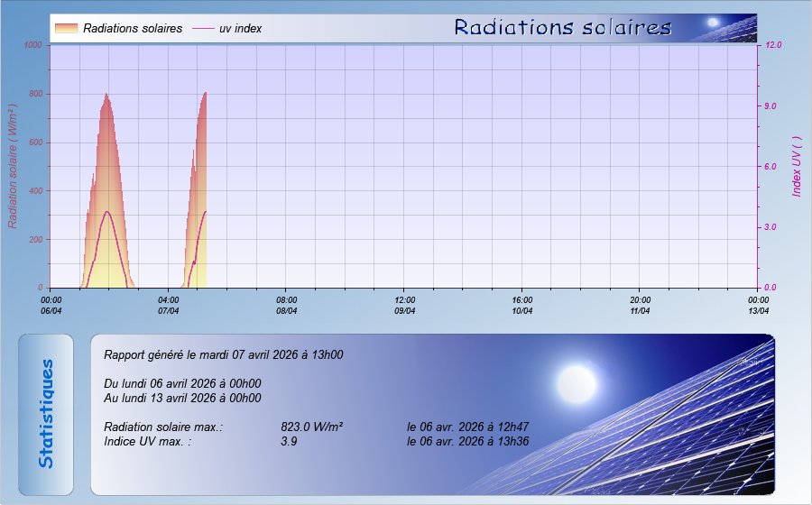
Task: Click the 12:00 09/04 time axis label
Action: click(405, 305)
